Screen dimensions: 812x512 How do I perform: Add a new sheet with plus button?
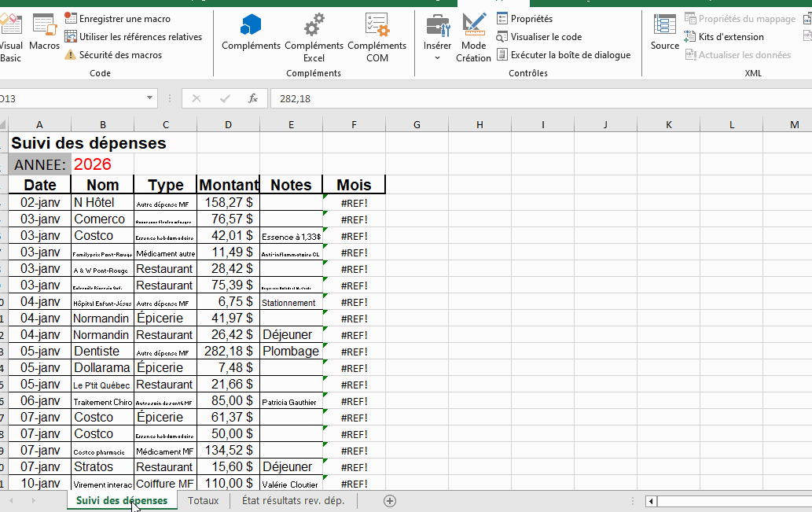389,500
